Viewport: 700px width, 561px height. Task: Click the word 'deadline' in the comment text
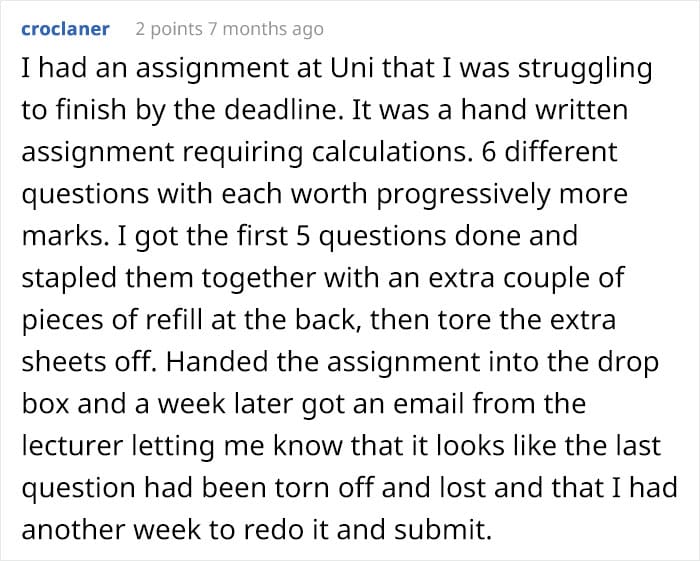279,110
